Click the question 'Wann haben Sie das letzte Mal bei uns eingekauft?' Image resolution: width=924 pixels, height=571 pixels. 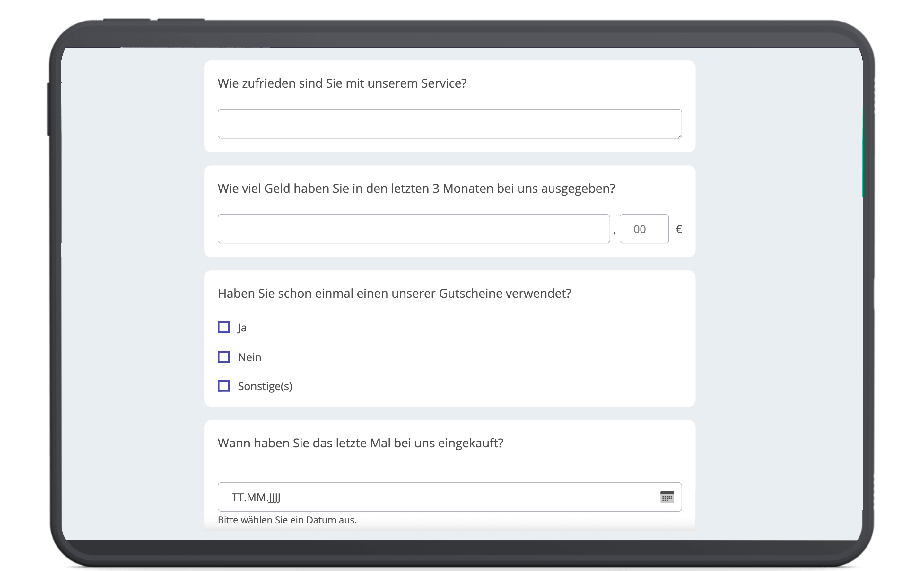click(x=361, y=444)
